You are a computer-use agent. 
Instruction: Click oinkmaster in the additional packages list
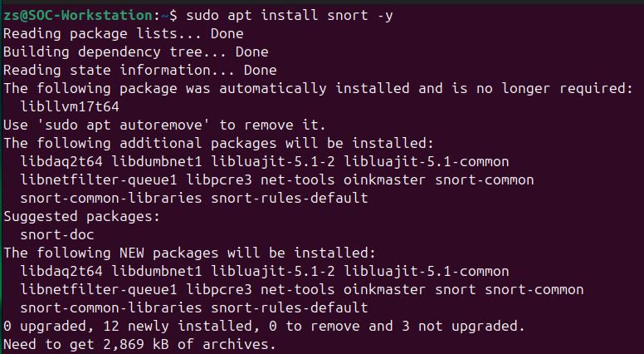384,180
